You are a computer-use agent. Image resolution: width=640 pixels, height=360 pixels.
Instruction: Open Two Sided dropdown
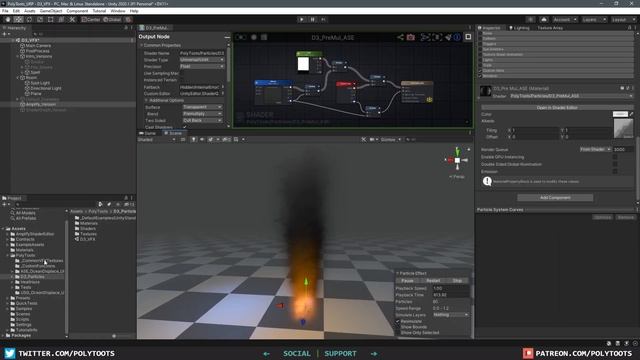pos(202,120)
